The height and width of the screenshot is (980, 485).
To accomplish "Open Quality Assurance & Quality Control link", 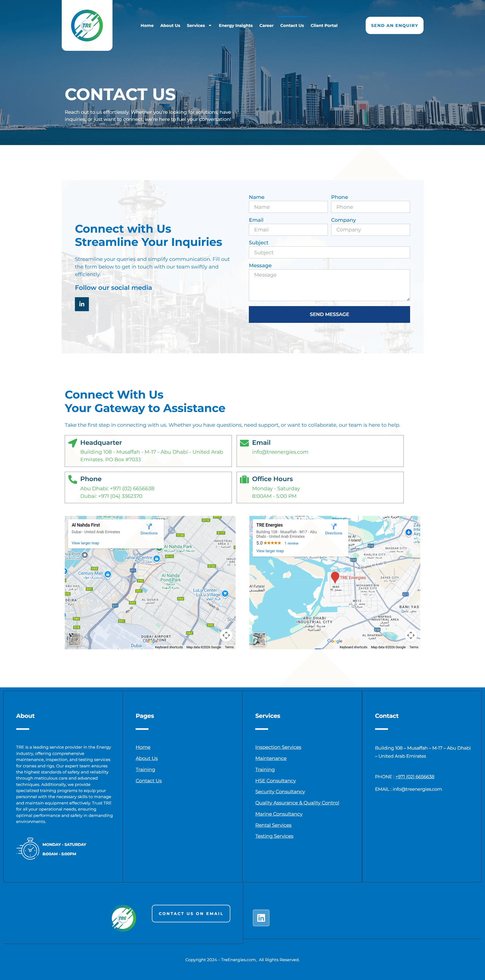I will (297, 803).
